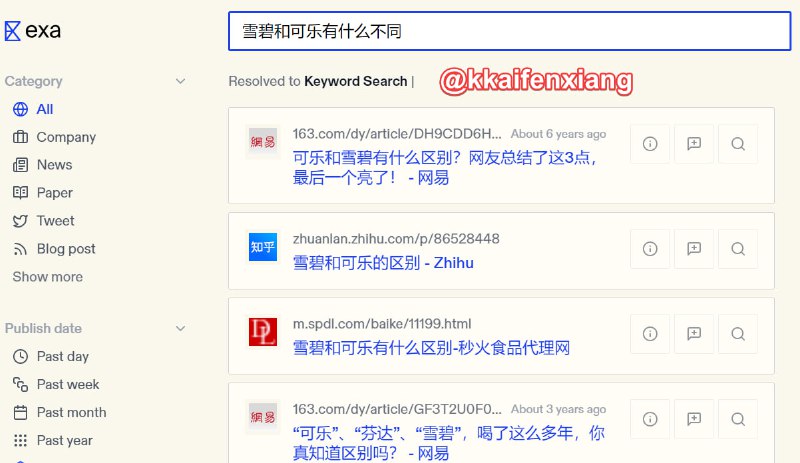Image resolution: width=800 pixels, height=463 pixels.
Task: Select the All category filter
Action: click(x=44, y=109)
